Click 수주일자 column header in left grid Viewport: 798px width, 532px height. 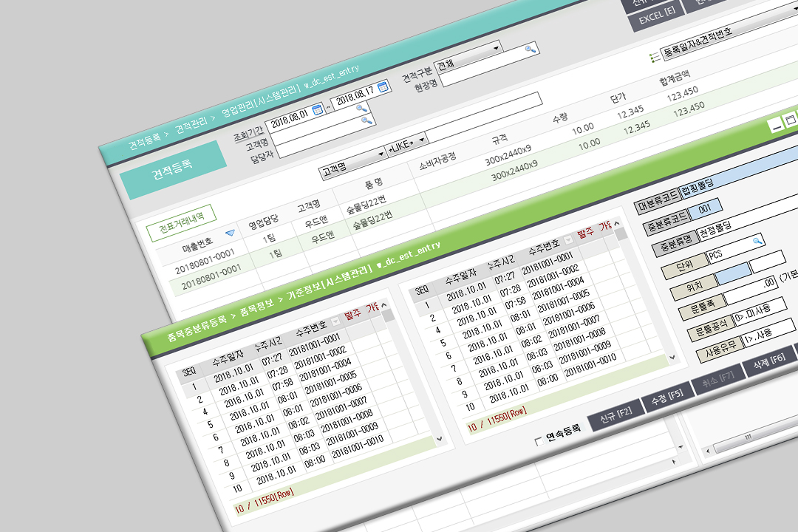pos(228,359)
